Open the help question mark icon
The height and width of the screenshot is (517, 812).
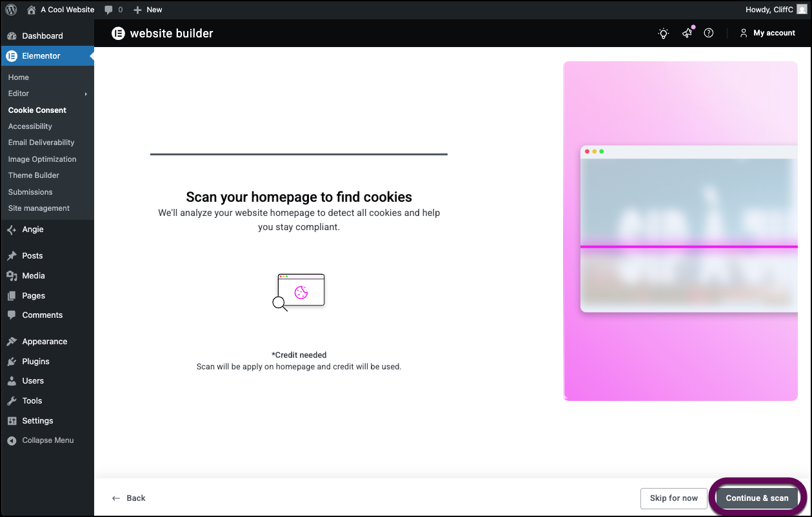tap(709, 33)
